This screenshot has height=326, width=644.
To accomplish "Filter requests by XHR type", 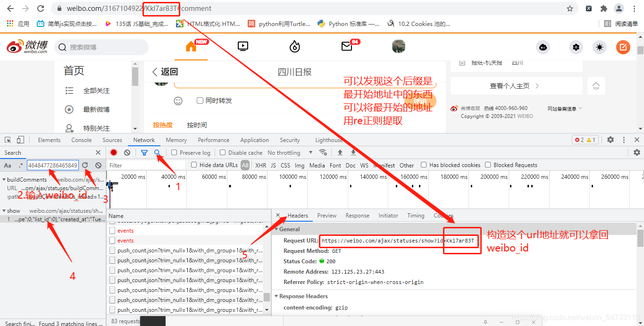I will point(260,165).
